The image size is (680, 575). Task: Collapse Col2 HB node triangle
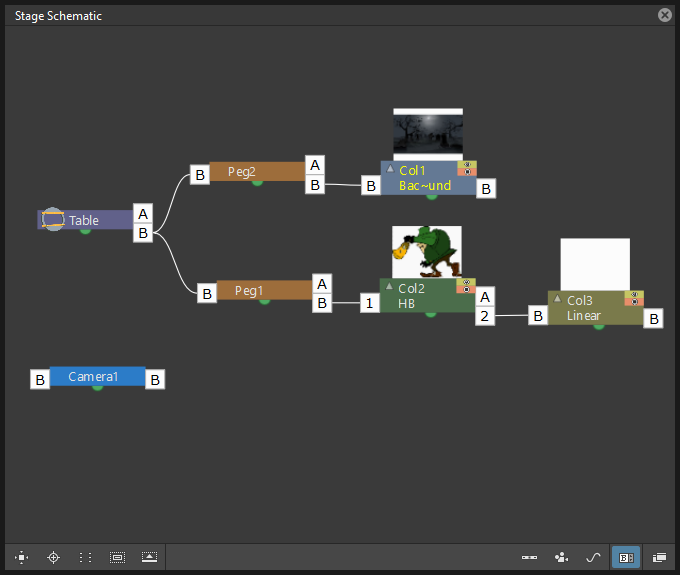[x=389, y=286]
